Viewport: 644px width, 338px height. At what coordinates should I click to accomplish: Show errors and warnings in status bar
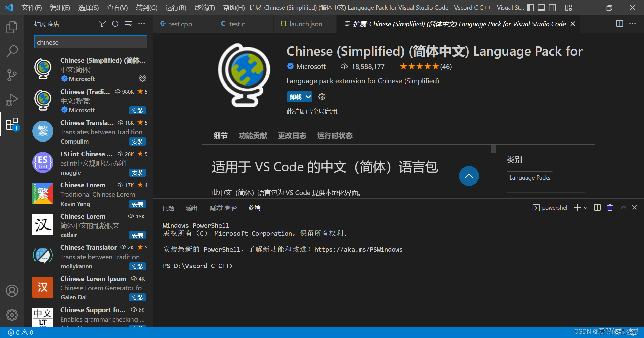coord(21,332)
